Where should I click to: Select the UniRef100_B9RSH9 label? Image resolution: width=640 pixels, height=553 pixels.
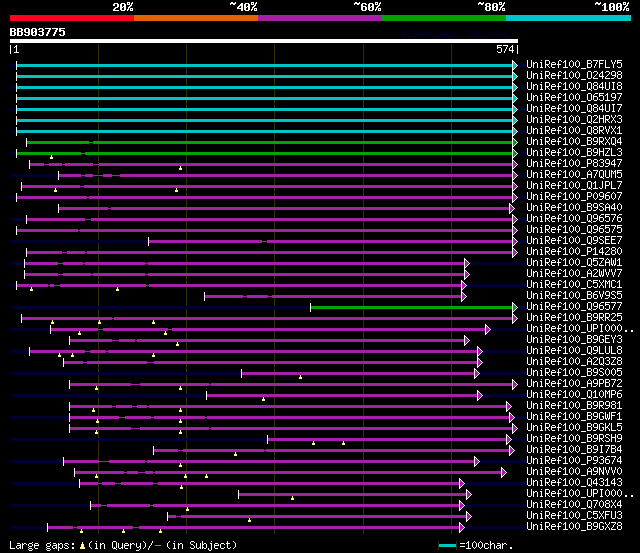click(x=574, y=439)
